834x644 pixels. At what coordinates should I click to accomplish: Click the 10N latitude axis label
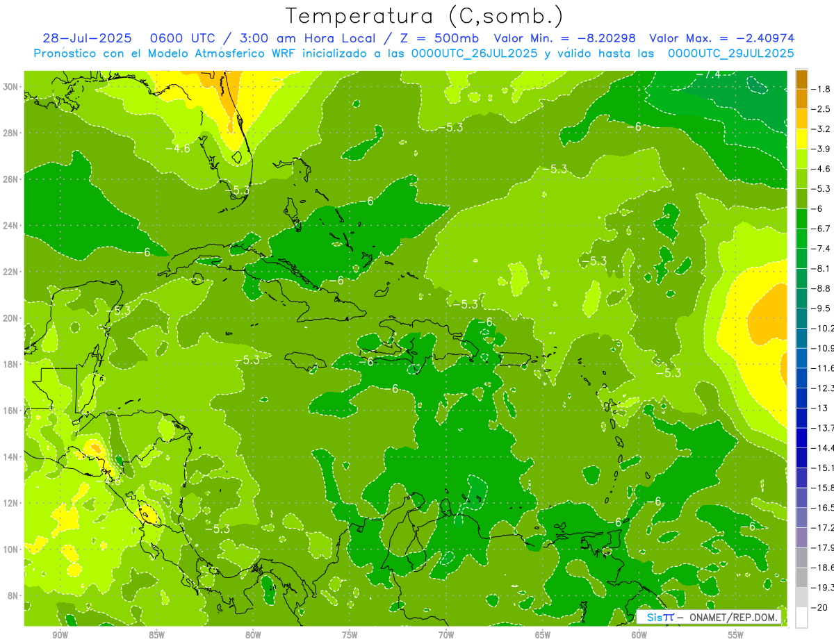pyautogui.click(x=12, y=549)
